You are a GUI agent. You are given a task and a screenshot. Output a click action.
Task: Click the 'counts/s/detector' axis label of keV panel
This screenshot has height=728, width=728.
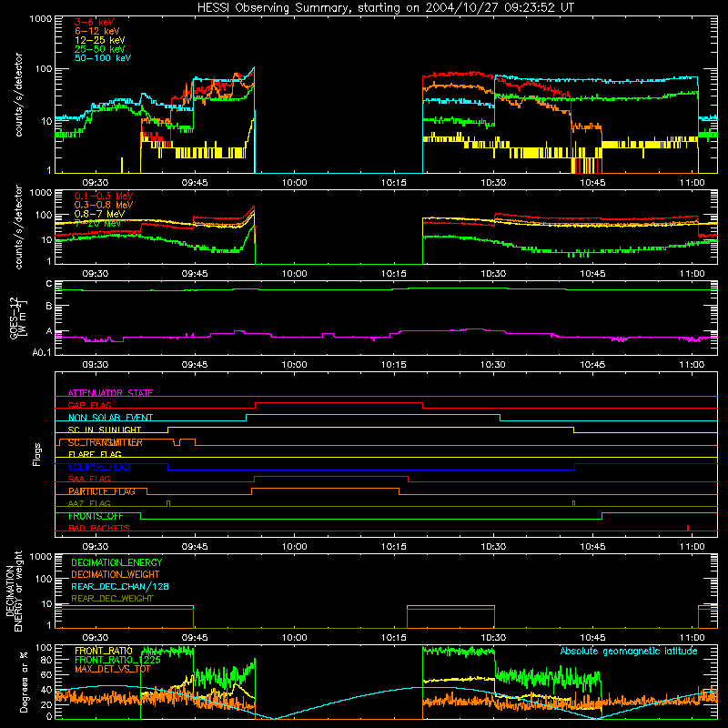click(x=18, y=95)
